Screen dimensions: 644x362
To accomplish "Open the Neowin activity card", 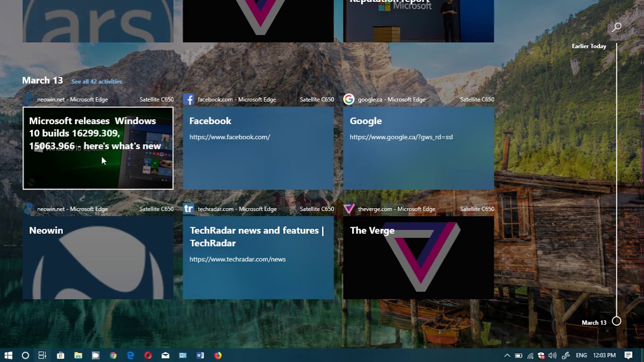I will (x=98, y=257).
